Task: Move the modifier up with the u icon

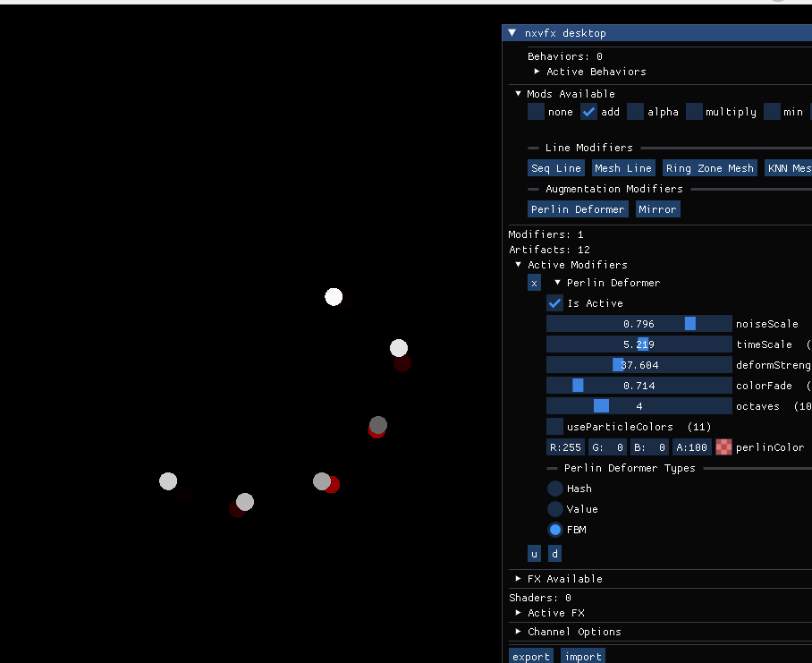Action: pyautogui.click(x=534, y=554)
